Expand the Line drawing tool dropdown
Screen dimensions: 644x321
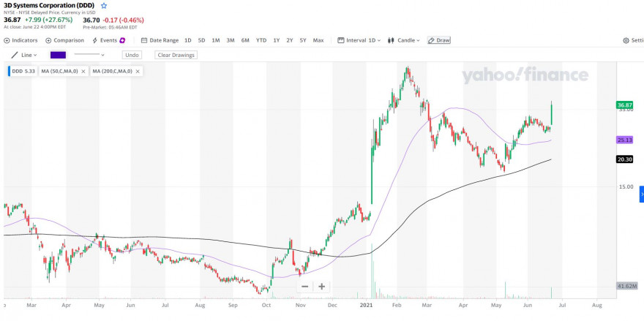click(24, 55)
